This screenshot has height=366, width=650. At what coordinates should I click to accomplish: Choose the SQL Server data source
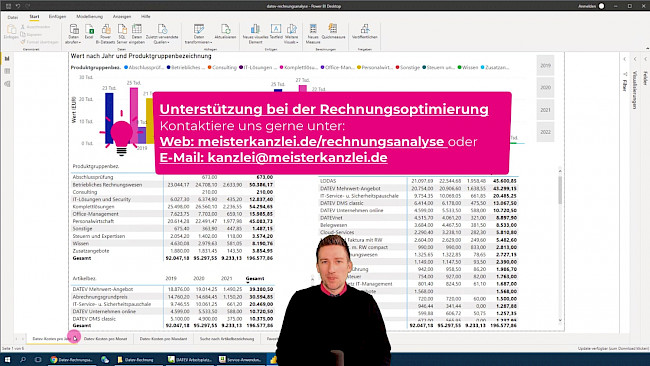[x=122, y=34]
